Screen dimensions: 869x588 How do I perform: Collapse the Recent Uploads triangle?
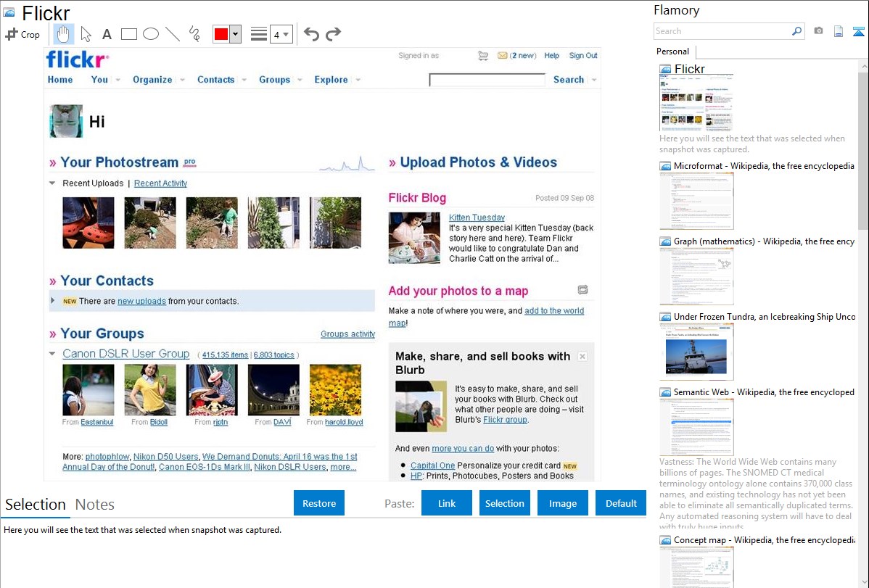coord(52,183)
